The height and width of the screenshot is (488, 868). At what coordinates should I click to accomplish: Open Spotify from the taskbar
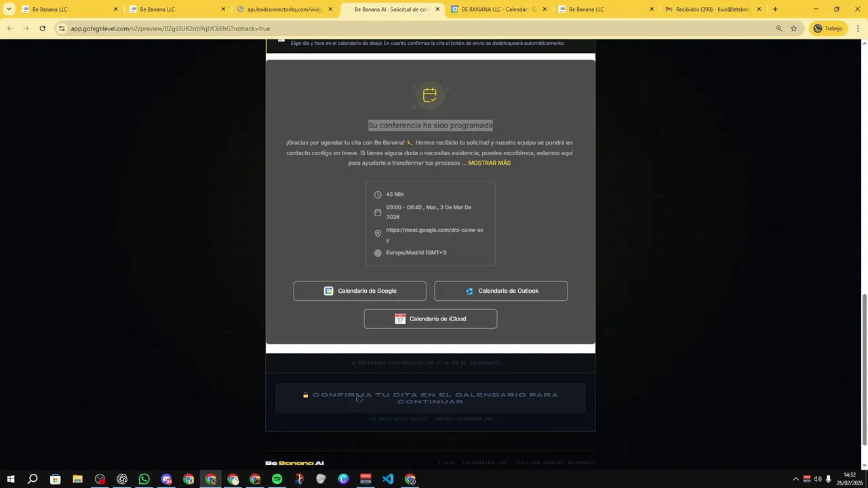click(277, 479)
